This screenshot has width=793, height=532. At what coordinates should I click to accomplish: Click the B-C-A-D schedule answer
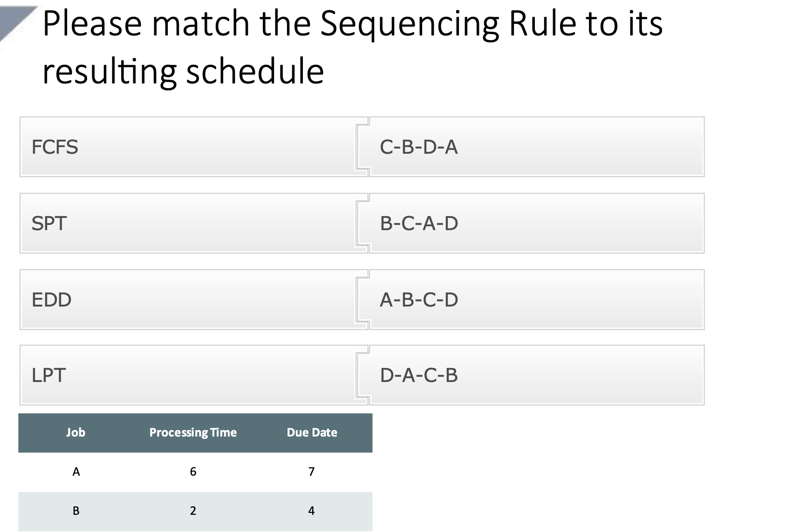tap(536, 224)
